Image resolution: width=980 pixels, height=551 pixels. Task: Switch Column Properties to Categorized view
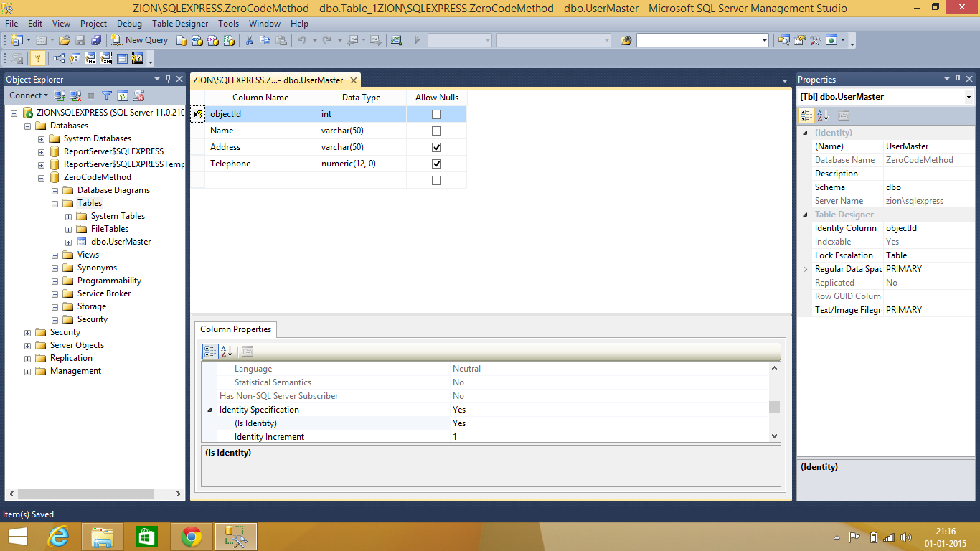(x=210, y=351)
